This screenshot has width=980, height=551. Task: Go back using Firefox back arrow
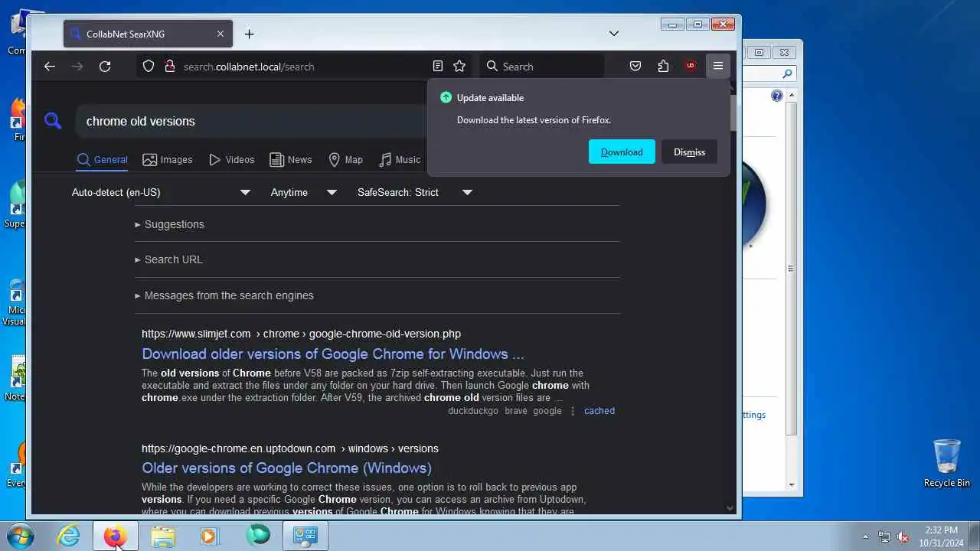pyautogui.click(x=50, y=67)
